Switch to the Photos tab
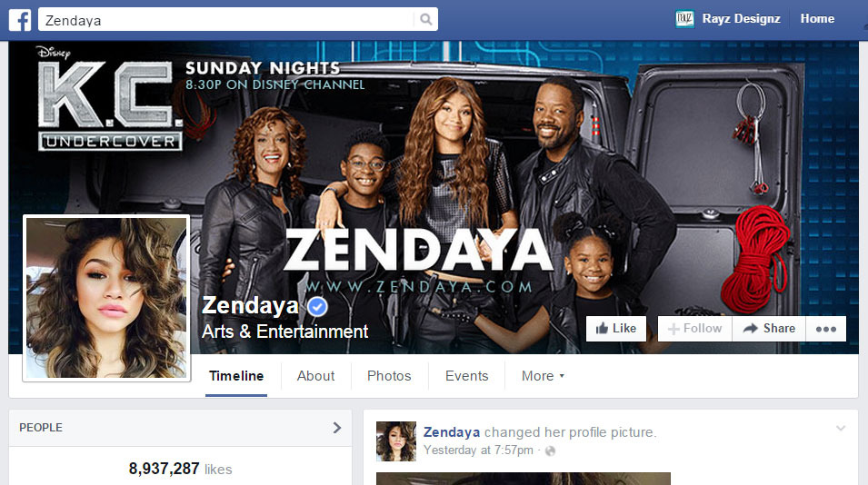 click(389, 376)
